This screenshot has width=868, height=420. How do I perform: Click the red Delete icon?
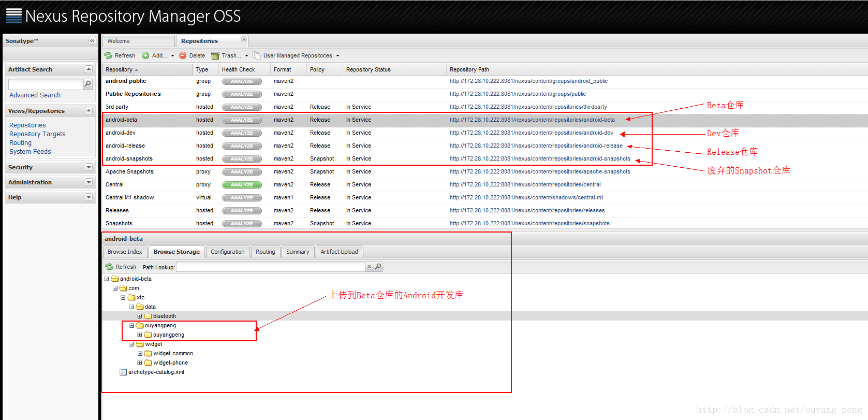coord(183,55)
